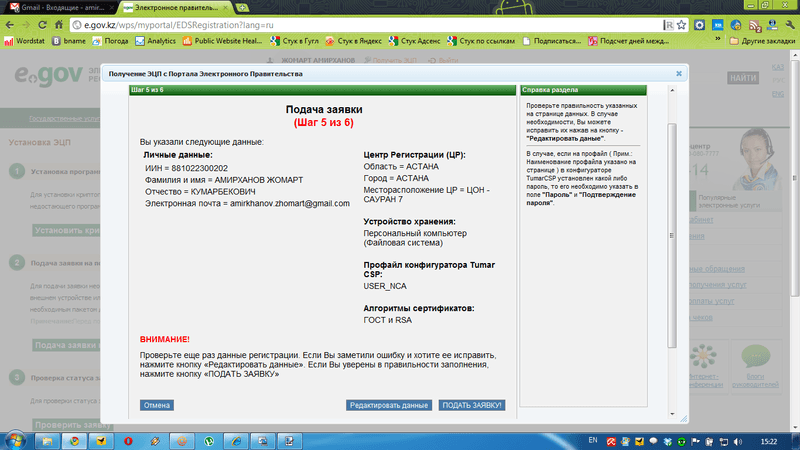Click the address bar URL field
This screenshot has width=800, height=450.
(x=367, y=25)
